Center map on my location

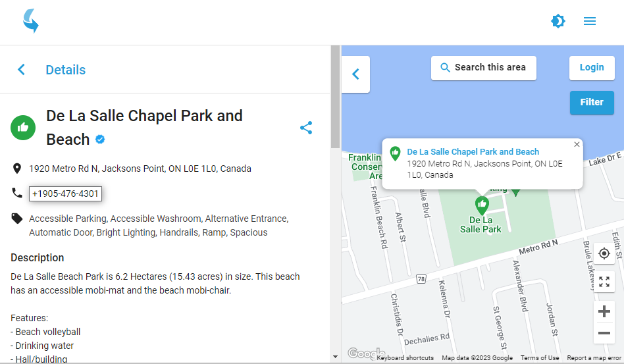604,253
